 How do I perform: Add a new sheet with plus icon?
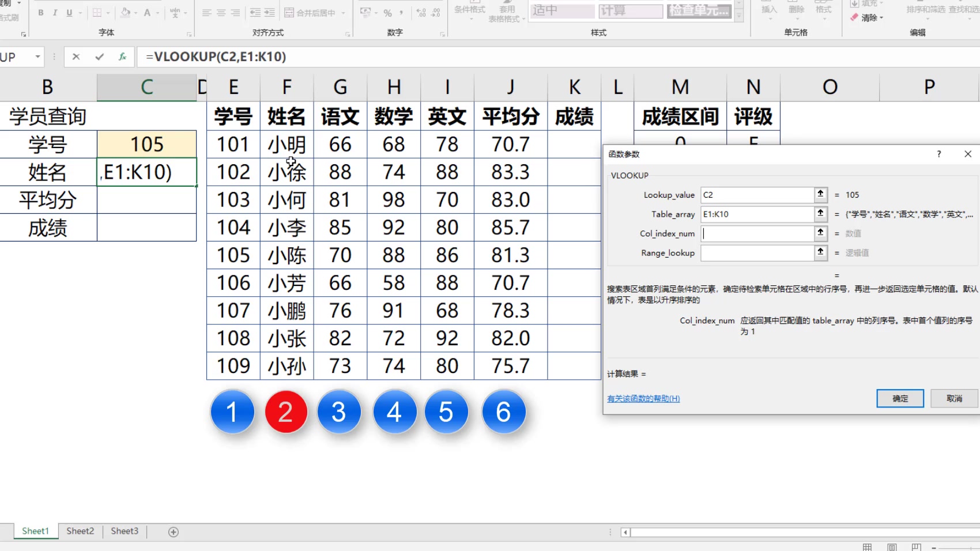[173, 532]
